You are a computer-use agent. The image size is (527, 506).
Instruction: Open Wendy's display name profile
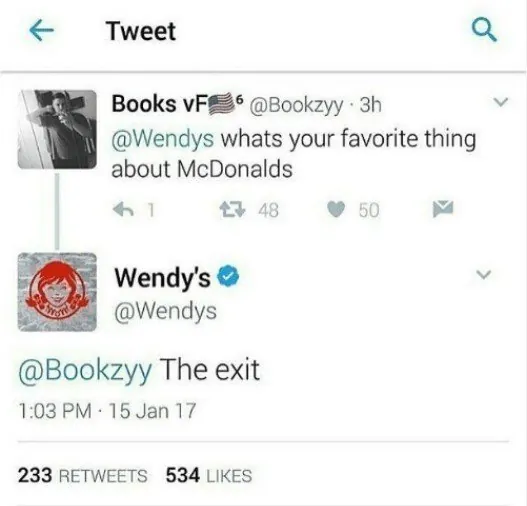click(163, 277)
